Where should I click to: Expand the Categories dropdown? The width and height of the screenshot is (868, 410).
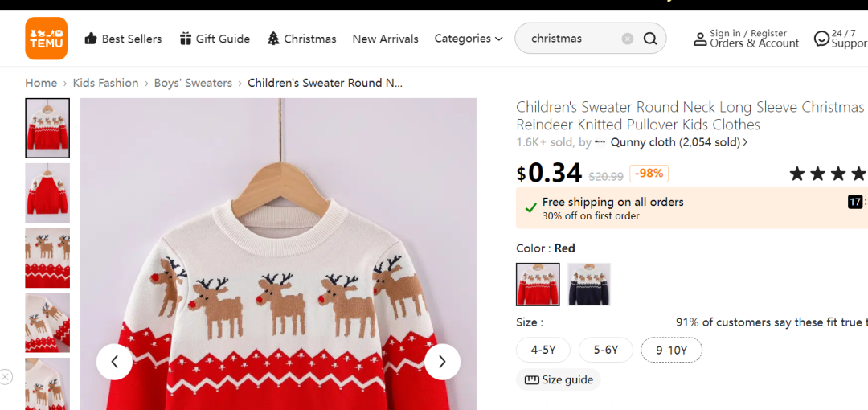pos(469,39)
